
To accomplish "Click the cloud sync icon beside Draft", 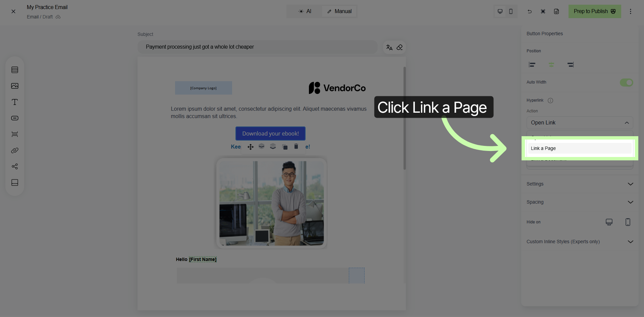I will click(x=58, y=17).
